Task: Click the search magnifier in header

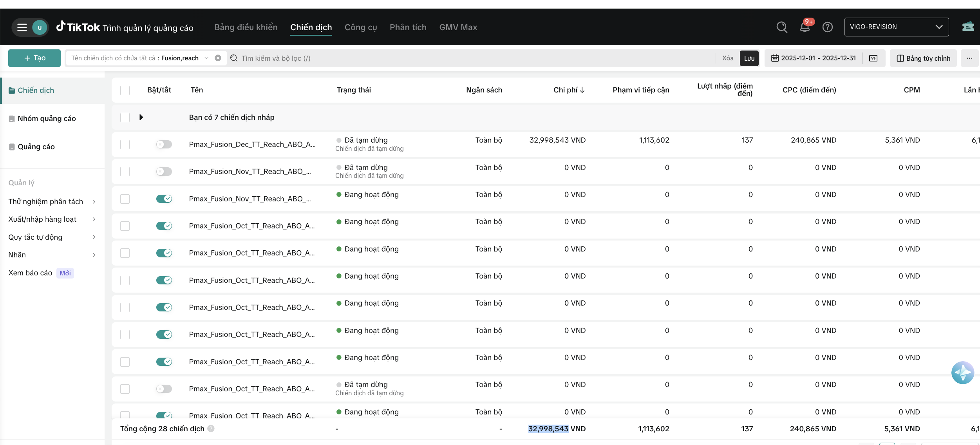Action: point(781,27)
